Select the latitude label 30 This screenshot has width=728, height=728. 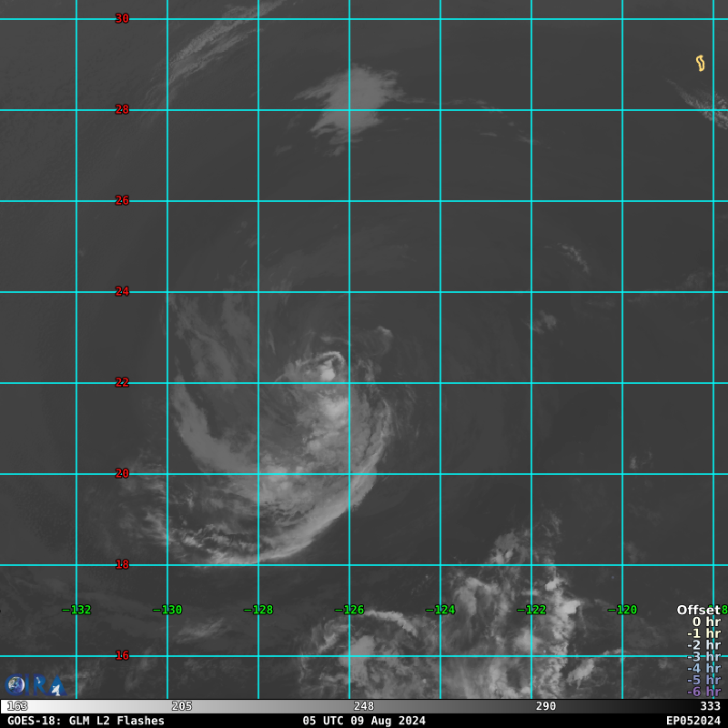click(x=122, y=18)
